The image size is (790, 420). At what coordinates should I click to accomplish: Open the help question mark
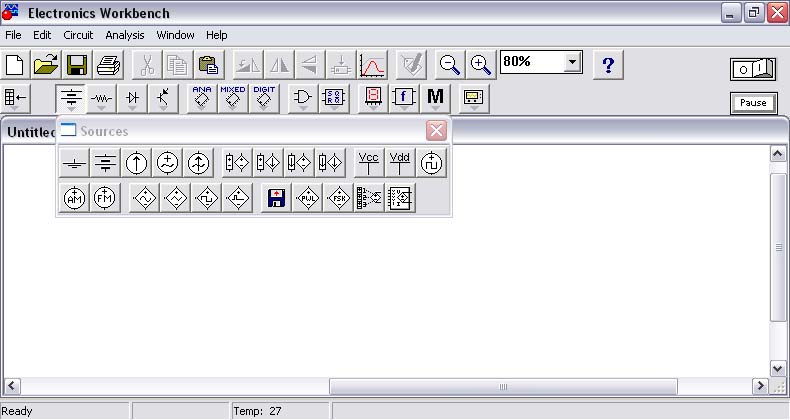tap(608, 65)
